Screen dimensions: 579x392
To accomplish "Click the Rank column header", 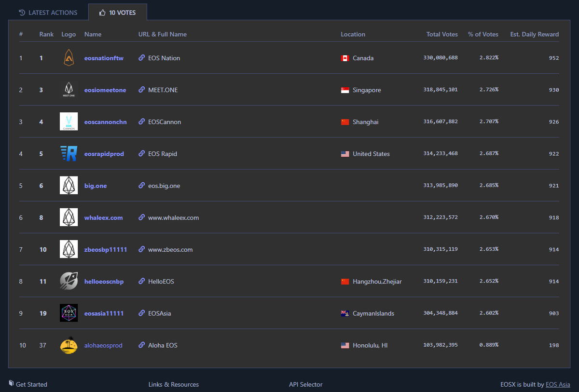I will pyautogui.click(x=47, y=34).
